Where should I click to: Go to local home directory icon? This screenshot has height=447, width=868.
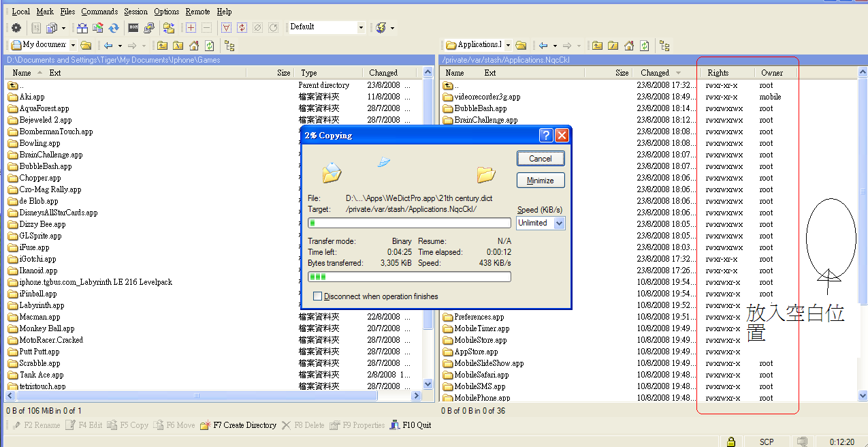tap(194, 46)
